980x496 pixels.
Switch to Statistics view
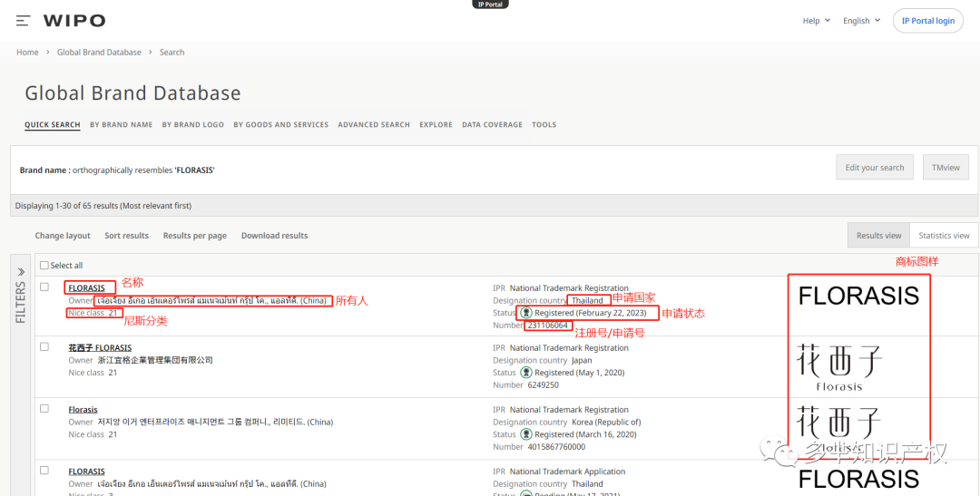tap(943, 236)
